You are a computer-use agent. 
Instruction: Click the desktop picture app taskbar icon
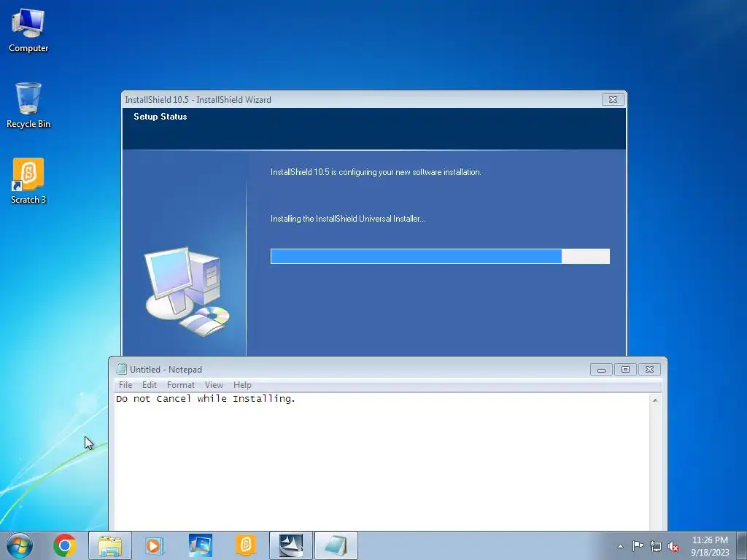pyautogui.click(x=200, y=545)
